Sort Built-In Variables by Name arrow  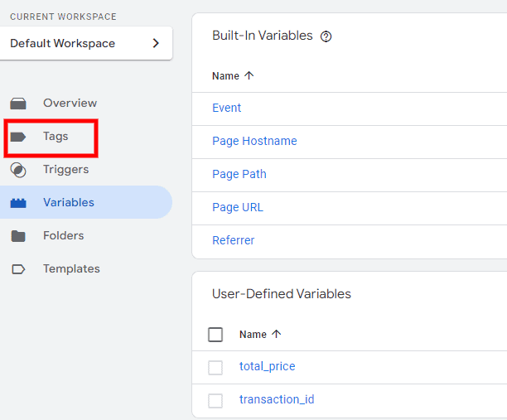coord(249,76)
